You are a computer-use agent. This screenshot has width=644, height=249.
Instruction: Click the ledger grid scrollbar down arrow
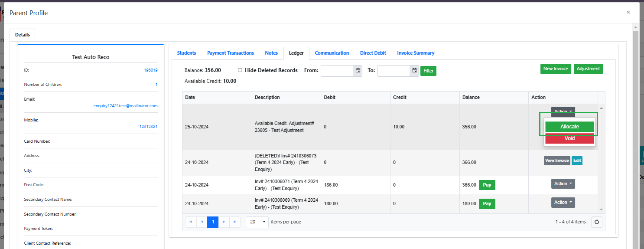pos(601,210)
